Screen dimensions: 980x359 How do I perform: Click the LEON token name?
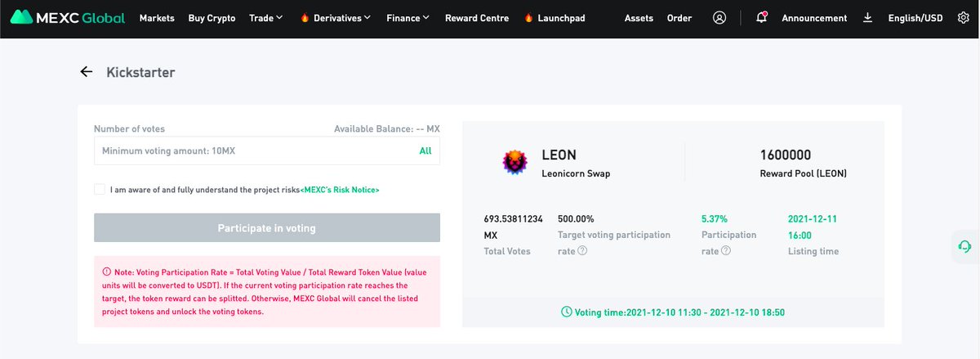click(558, 155)
